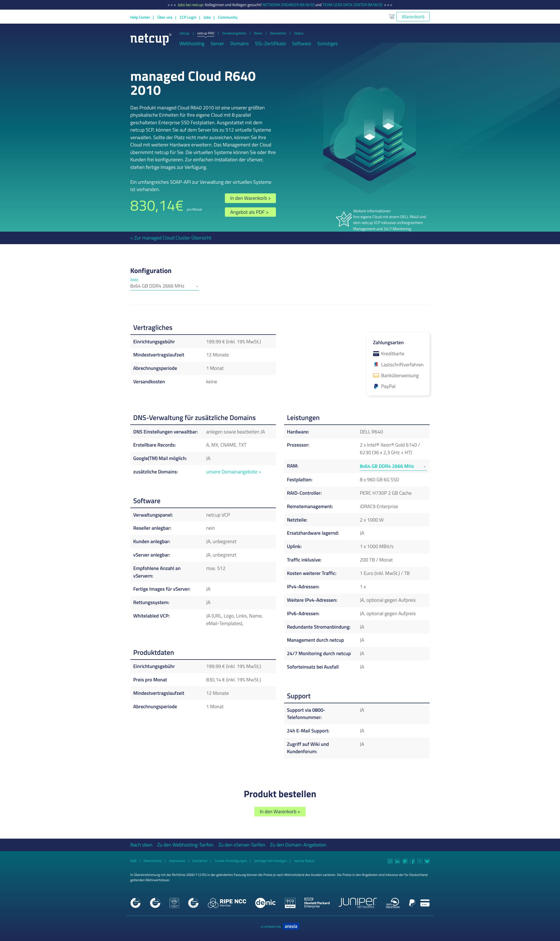Open the Domains navigation menu
560x941 pixels.
239,44
